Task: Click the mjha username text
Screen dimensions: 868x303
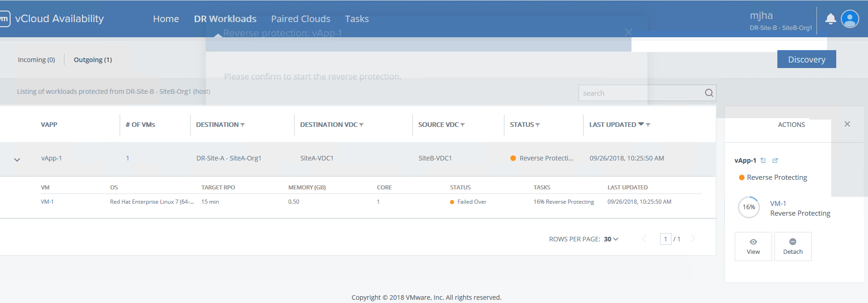Action: [761, 16]
